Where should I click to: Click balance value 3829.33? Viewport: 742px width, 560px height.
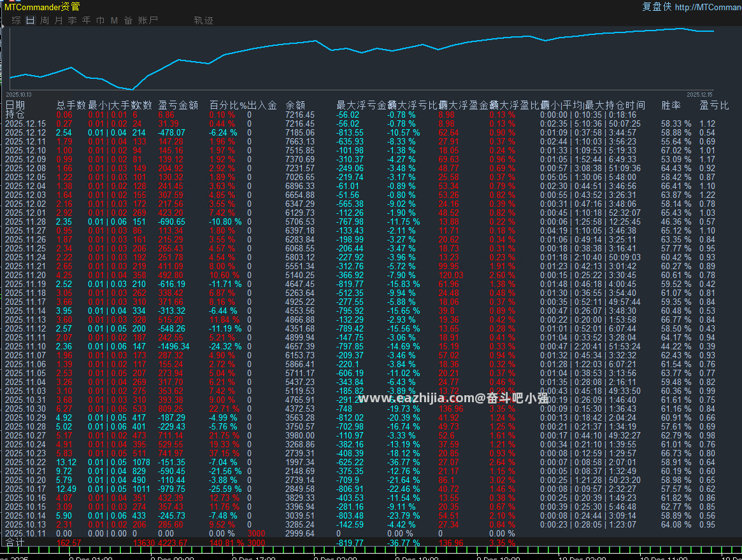[300, 498]
